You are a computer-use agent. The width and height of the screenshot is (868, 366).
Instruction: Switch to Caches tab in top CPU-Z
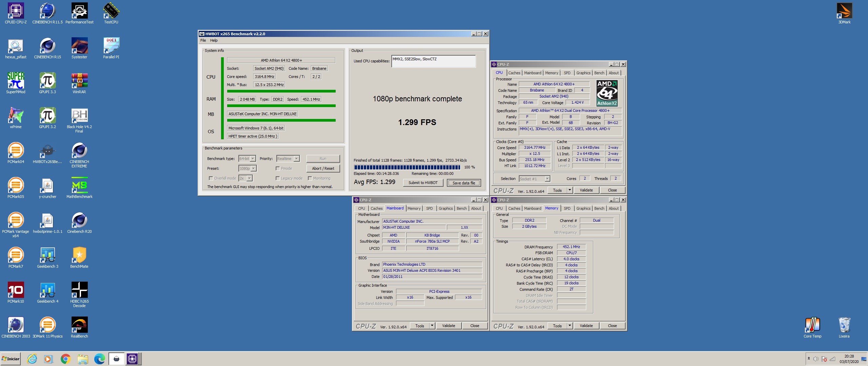[514, 73]
